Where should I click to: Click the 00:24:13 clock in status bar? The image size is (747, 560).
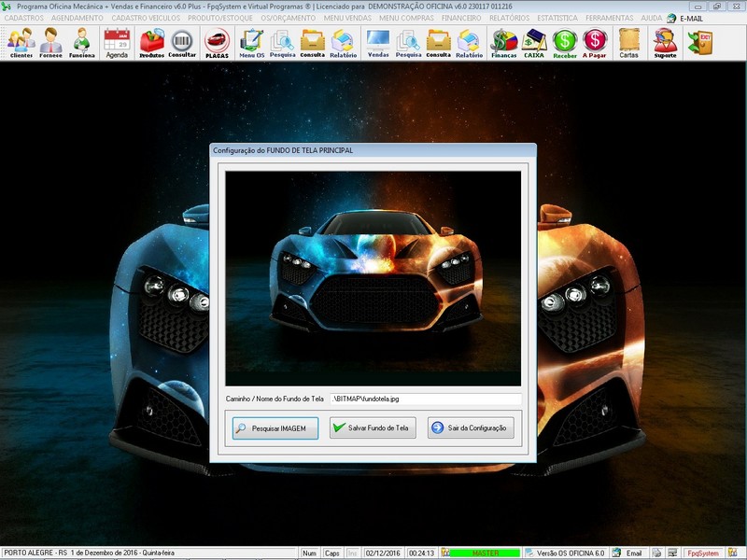422,553
